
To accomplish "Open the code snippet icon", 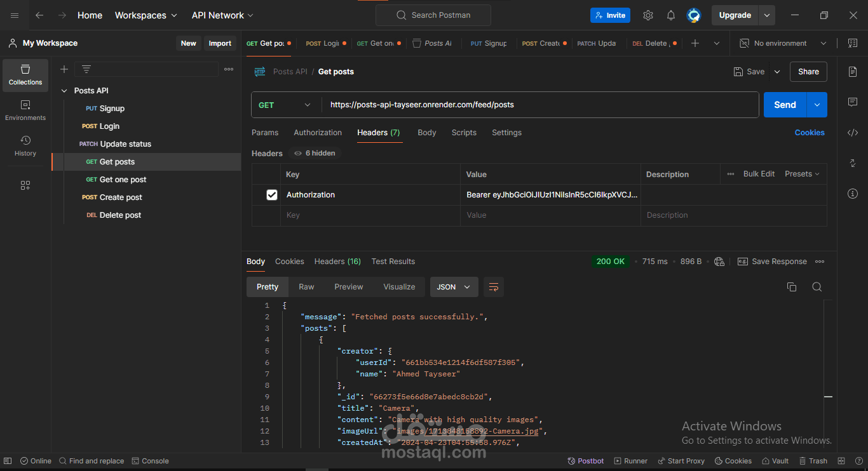I will [x=853, y=133].
